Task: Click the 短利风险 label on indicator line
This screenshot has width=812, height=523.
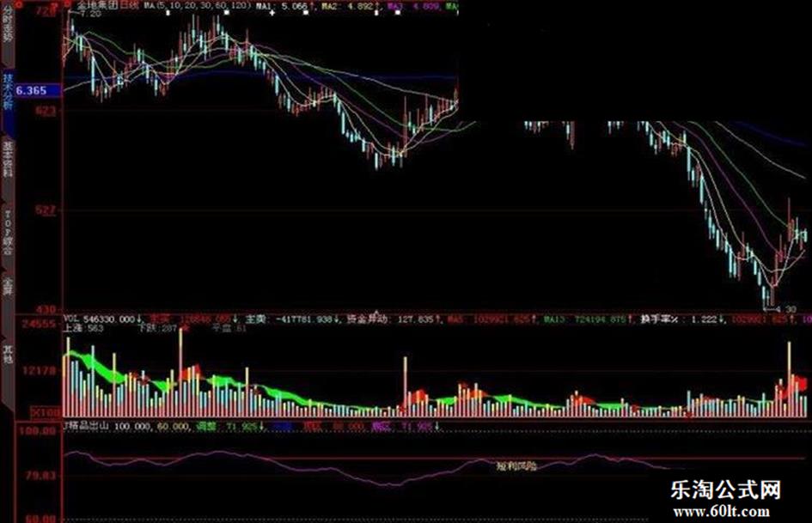Action: 516,466
